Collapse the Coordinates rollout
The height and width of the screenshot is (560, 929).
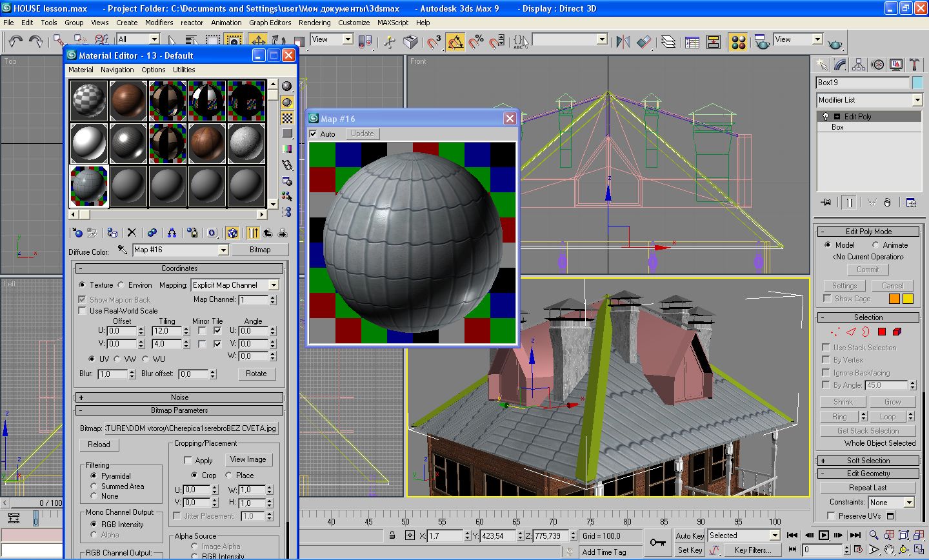[x=179, y=268]
